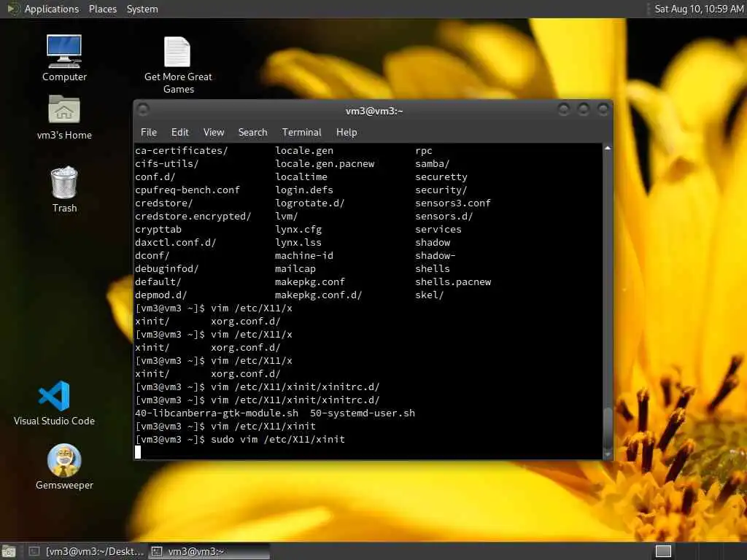747x560 pixels.
Task: Open the System menu in the top panel
Action: (142, 9)
